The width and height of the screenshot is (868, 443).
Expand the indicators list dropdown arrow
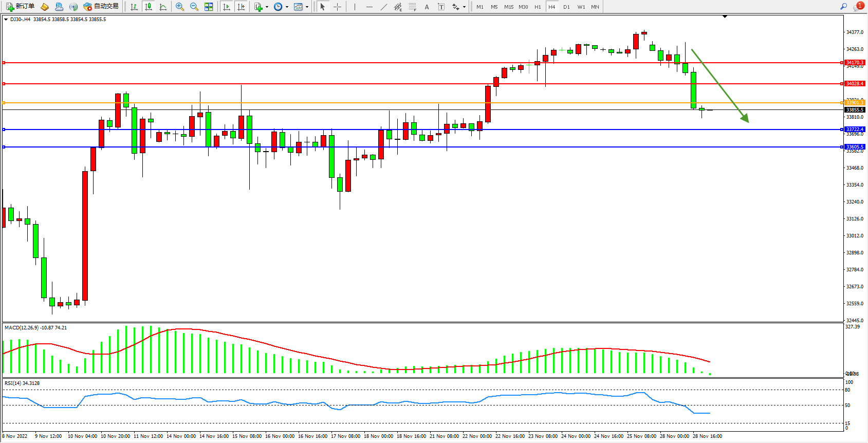pos(267,7)
